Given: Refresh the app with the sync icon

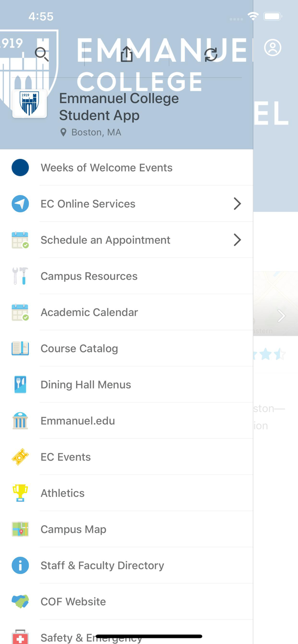Looking at the screenshot, I should 211,54.
